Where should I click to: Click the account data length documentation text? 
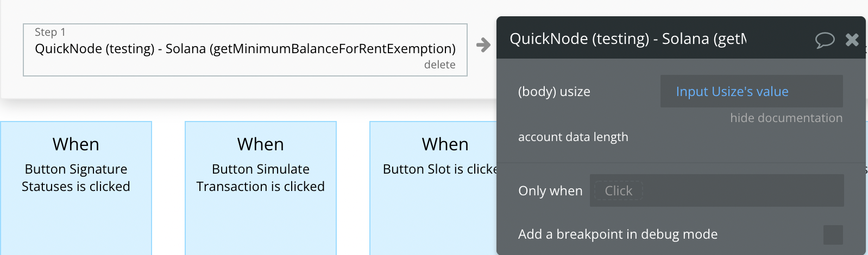pos(573,137)
